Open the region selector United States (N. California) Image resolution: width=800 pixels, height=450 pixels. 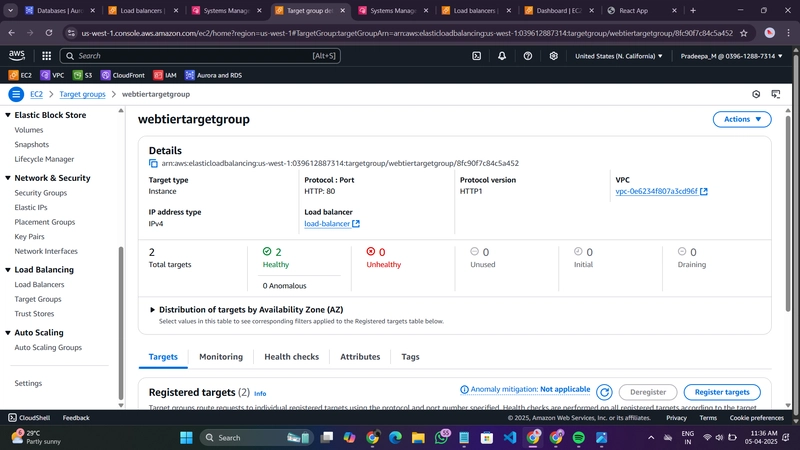(619, 56)
